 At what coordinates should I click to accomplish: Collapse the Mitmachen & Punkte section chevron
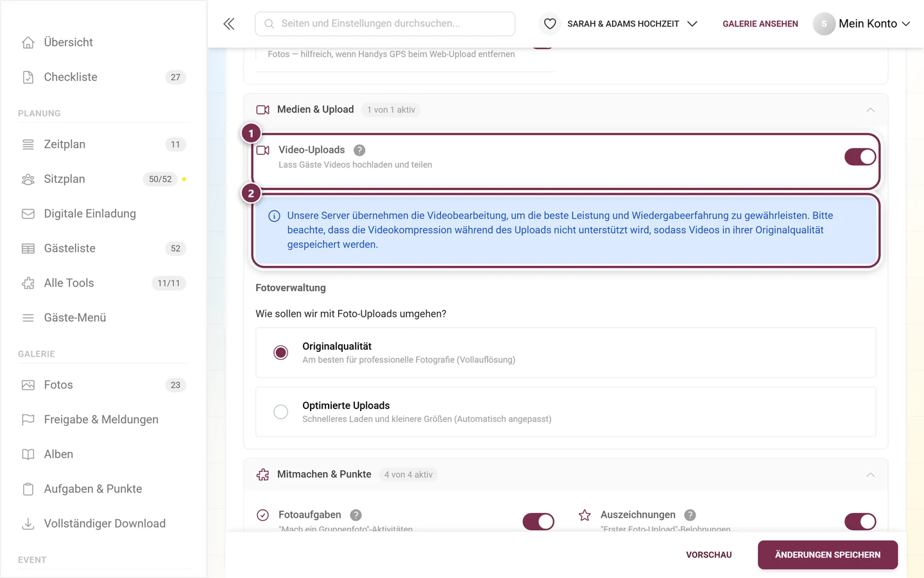pos(871,475)
